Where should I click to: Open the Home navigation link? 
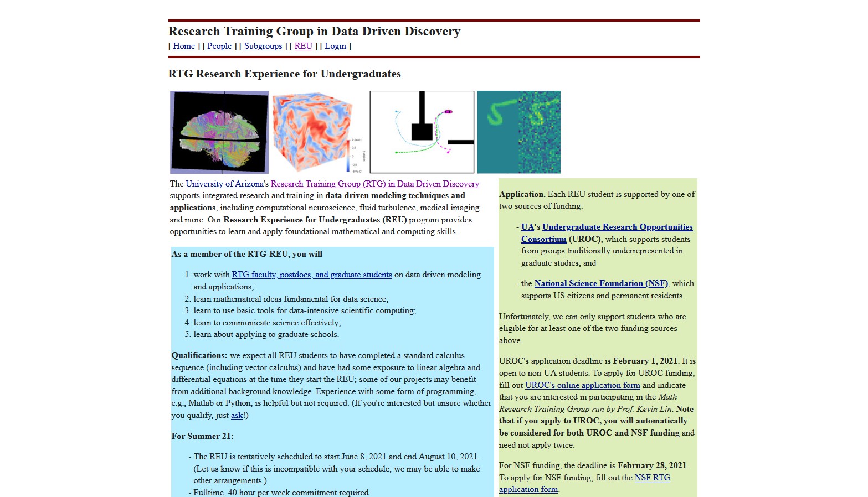(x=184, y=46)
